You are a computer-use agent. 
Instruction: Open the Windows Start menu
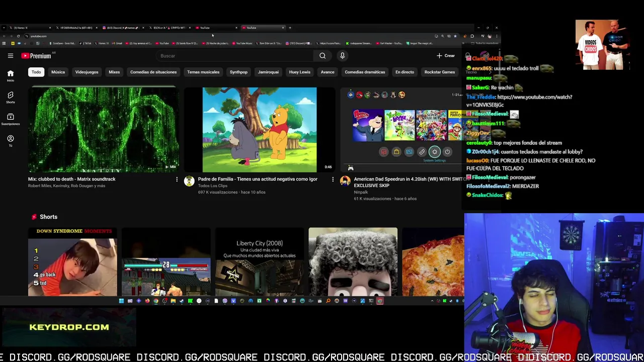[x=121, y=301]
